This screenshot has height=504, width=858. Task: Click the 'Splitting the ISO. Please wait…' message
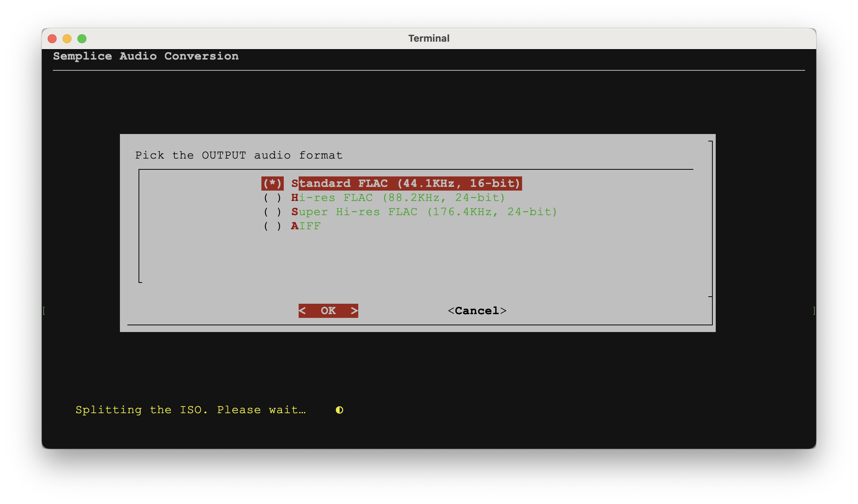click(191, 409)
